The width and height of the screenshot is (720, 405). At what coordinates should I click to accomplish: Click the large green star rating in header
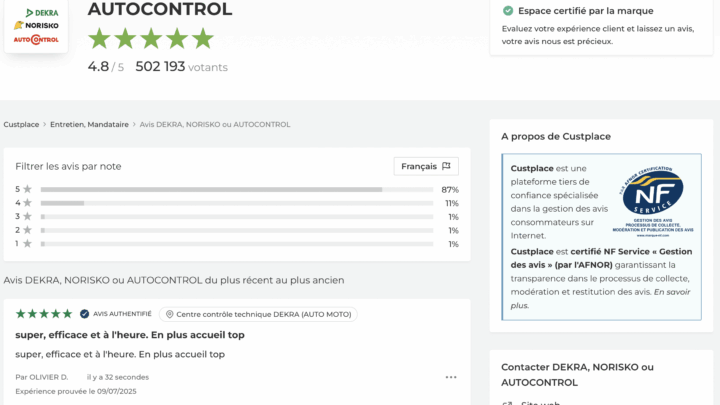coord(151,39)
